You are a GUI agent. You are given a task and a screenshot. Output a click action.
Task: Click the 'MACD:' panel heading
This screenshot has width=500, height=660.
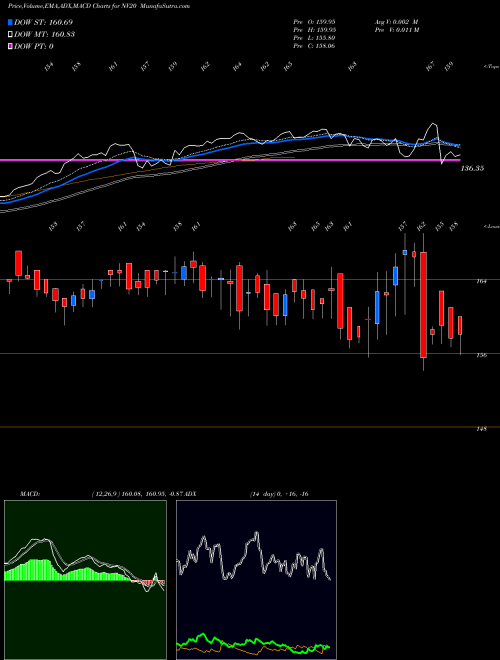click(x=30, y=494)
